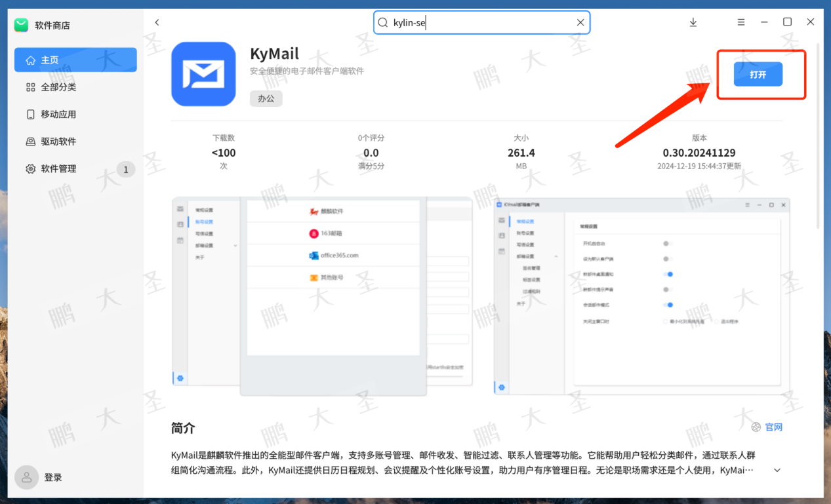The width and height of the screenshot is (831, 504).
Task: Open the downloads manager icon
Action: click(693, 22)
